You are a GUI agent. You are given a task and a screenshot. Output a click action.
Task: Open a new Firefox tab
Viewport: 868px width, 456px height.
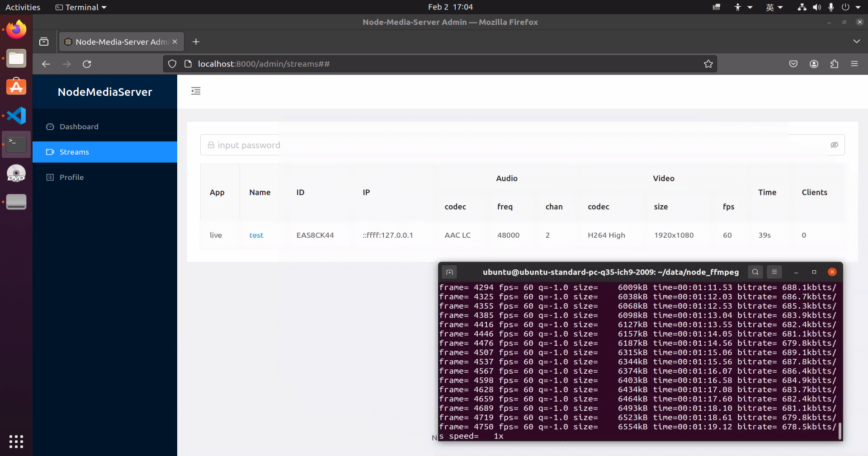196,42
